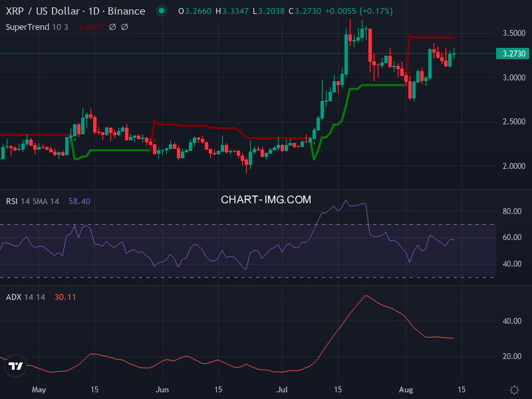Click the Jun date label on time axis

coord(162,390)
